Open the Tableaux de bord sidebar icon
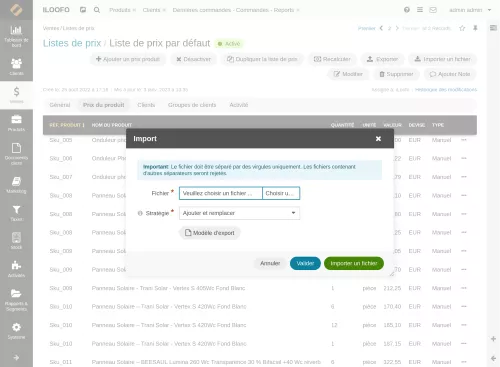 point(16,36)
